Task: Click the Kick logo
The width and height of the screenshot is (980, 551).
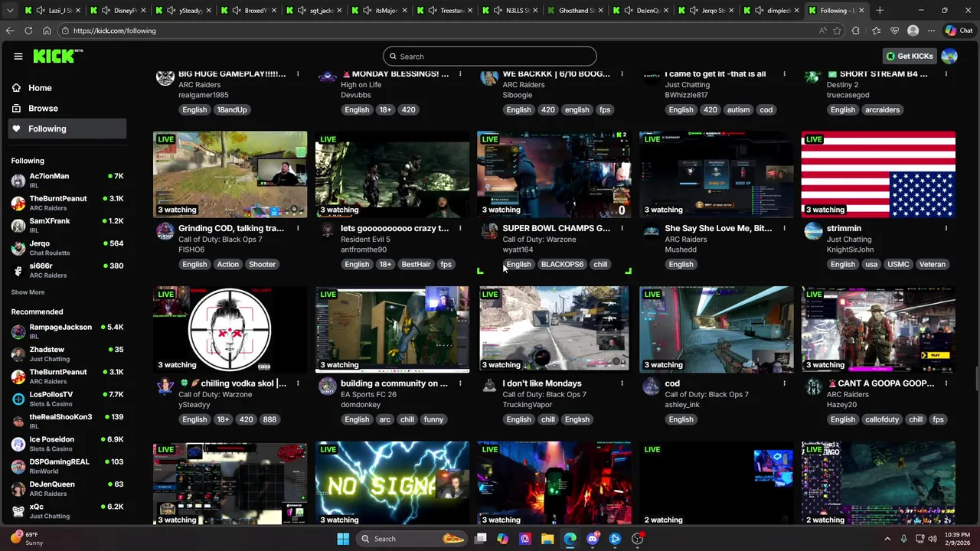Action: (57, 56)
